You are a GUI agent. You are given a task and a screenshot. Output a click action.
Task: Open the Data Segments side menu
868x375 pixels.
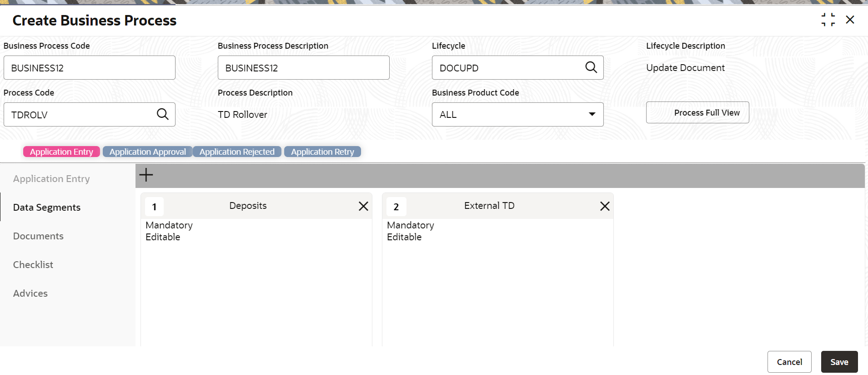point(47,208)
